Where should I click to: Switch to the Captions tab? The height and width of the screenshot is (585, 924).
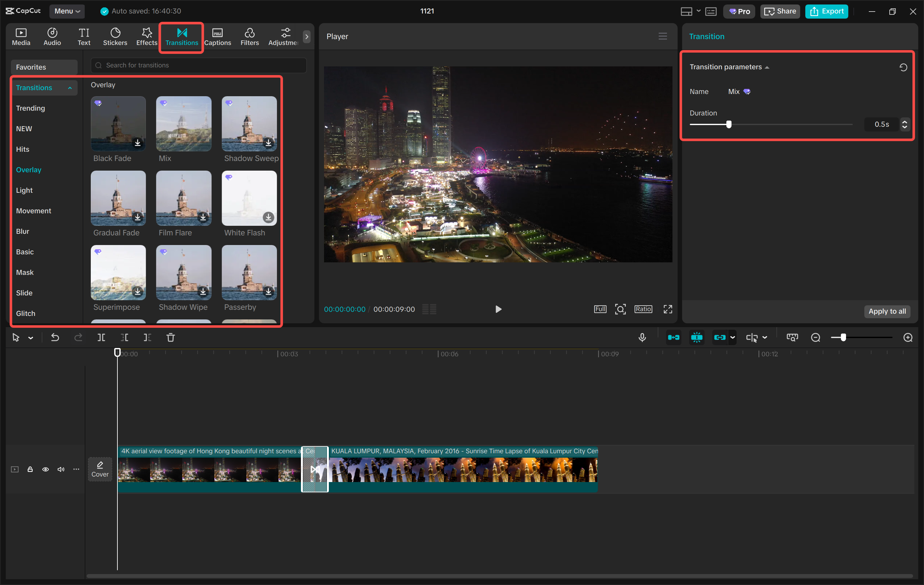click(x=218, y=37)
